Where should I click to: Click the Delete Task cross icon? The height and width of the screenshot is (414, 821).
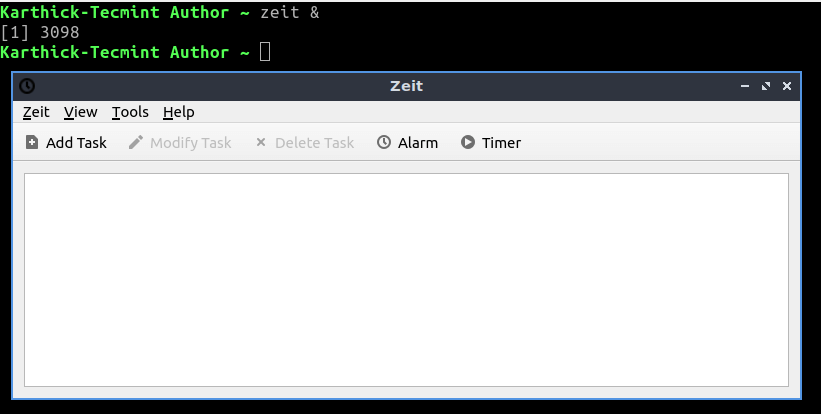(x=261, y=142)
